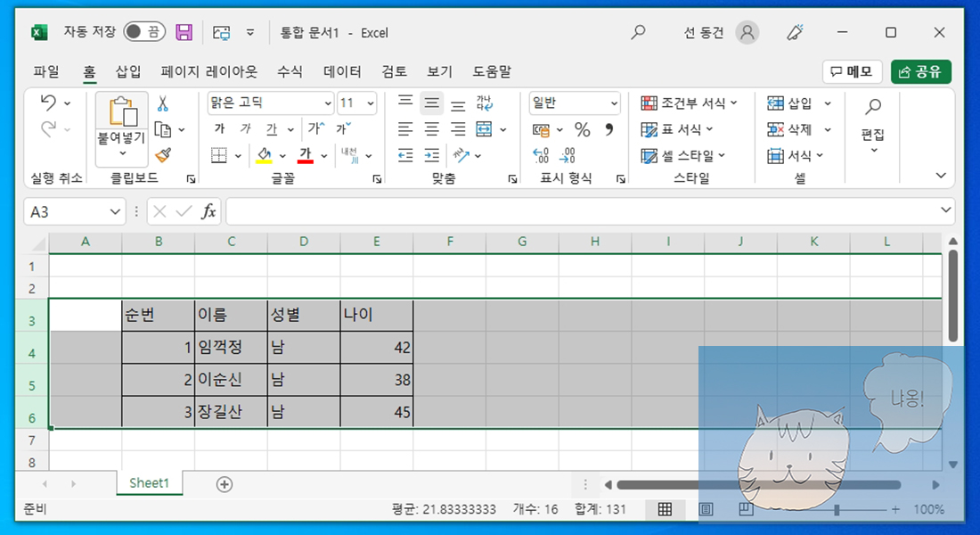Click the Percent Style icon
Viewport: 980px width, 535px height.
[583, 129]
